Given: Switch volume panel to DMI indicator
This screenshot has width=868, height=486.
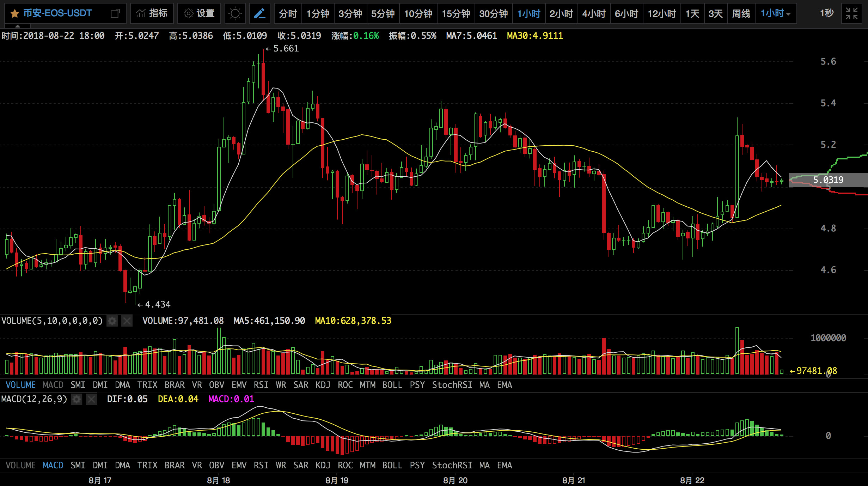Looking at the screenshot, I should pos(100,385).
